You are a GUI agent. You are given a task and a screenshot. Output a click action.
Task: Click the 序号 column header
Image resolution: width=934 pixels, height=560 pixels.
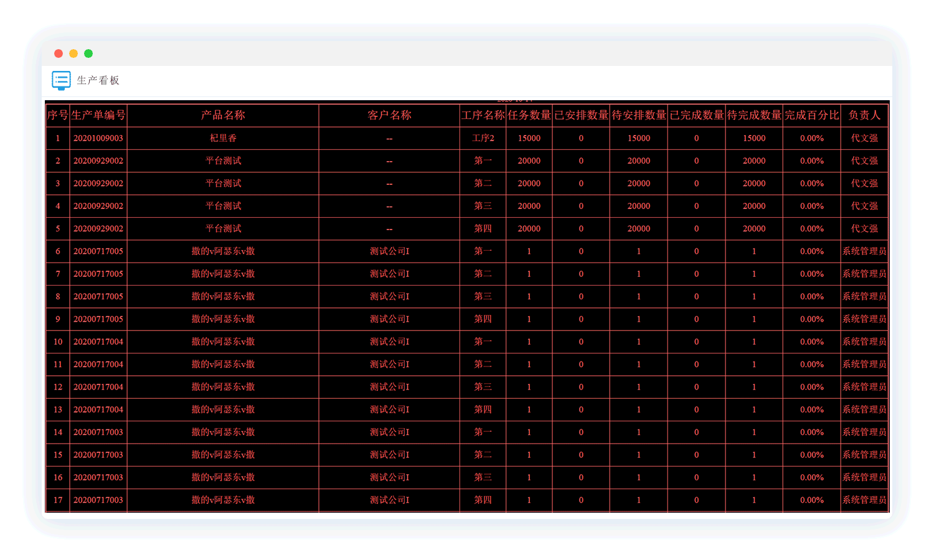(x=57, y=115)
